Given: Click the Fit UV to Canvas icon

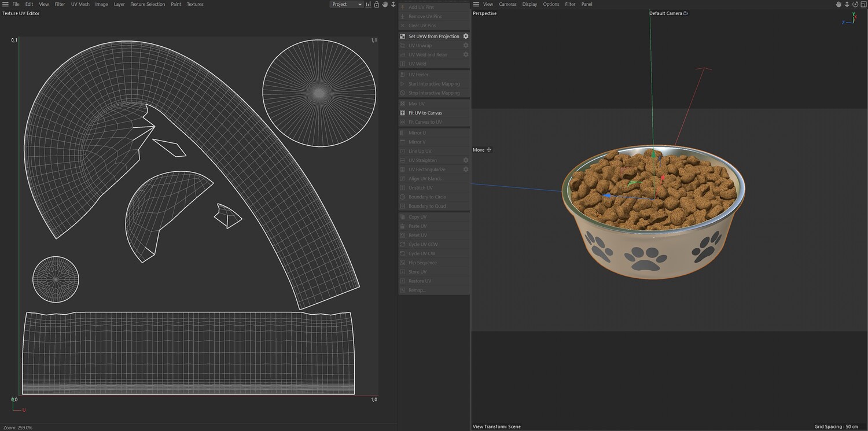Looking at the screenshot, I should click(x=403, y=113).
